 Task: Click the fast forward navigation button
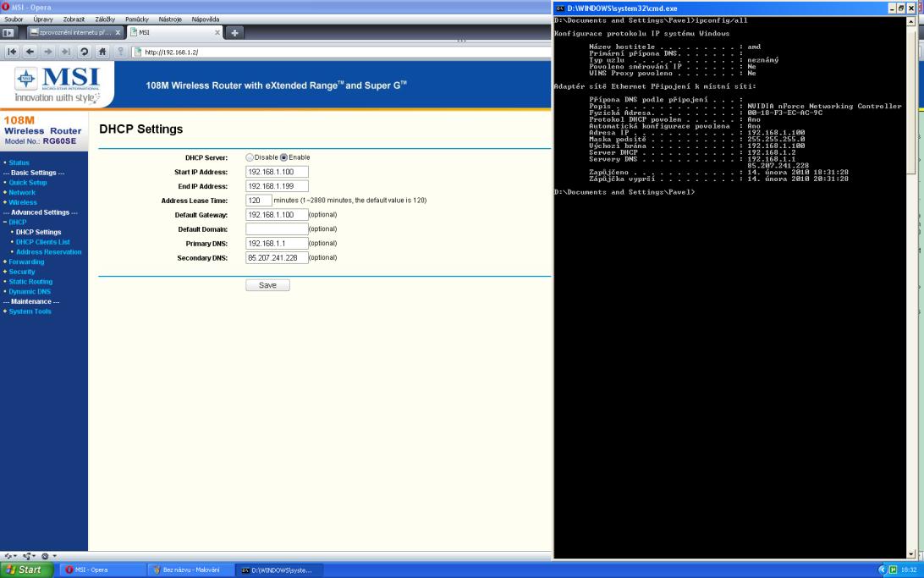66,52
